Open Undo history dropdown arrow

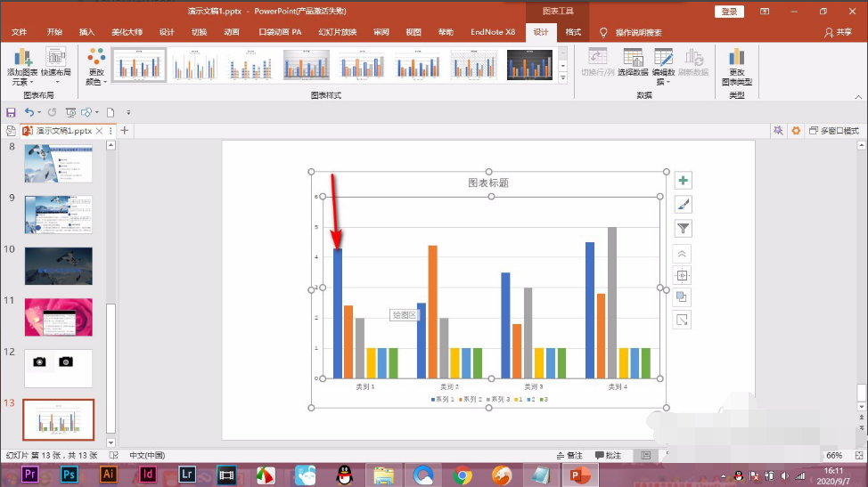39,113
